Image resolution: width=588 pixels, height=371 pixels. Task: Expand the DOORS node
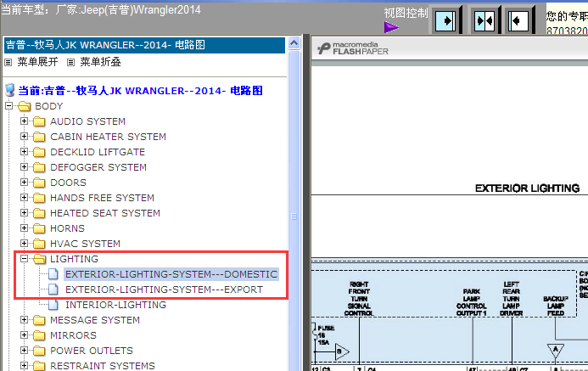click(24, 183)
